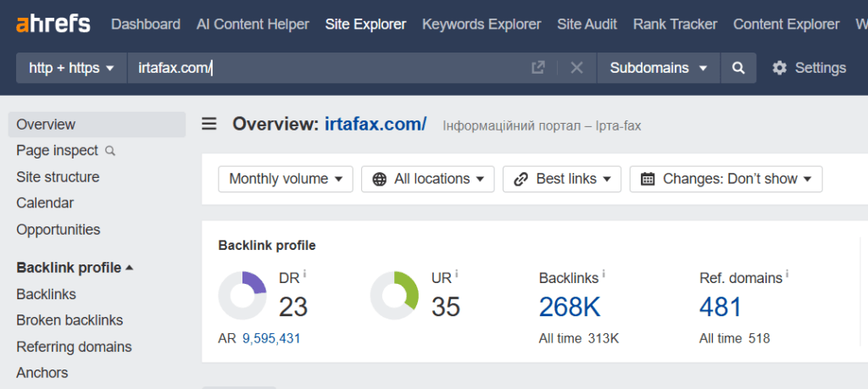Open Content Explorer

pos(786,25)
